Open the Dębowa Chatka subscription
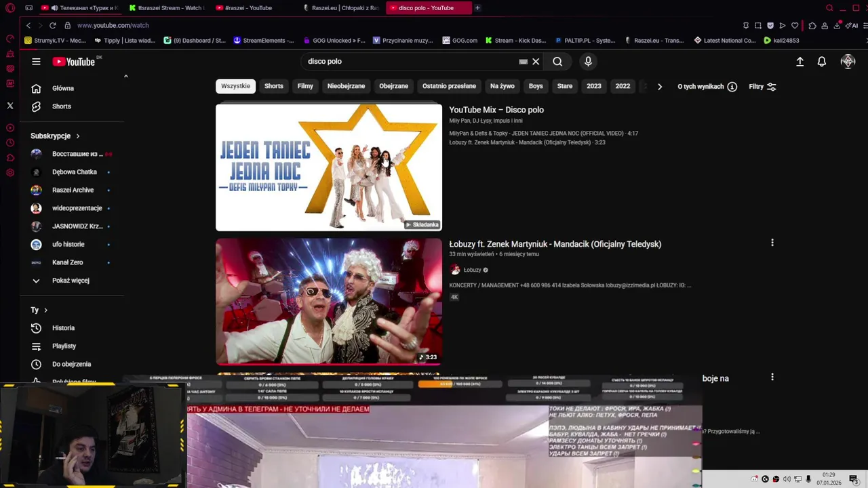Viewport: 868px width, 488px height. pos(73,172)
